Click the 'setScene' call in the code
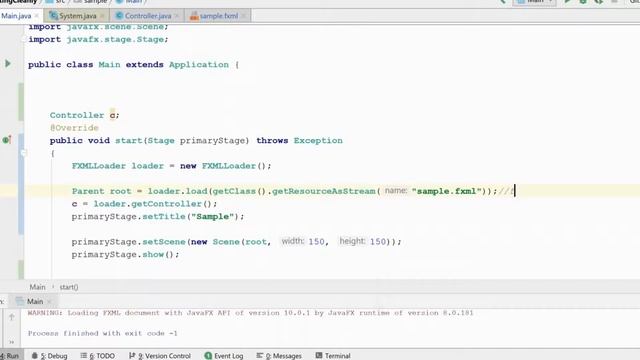 [164, 242]
